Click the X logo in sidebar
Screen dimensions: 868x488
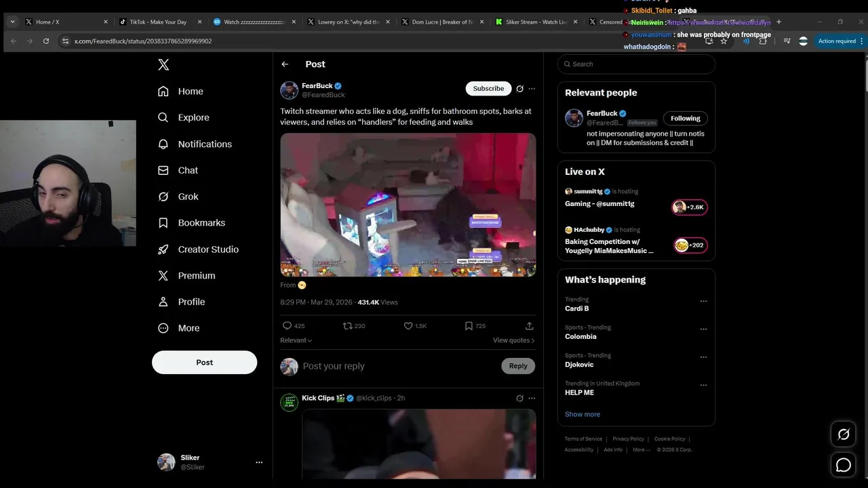point(163,64)
